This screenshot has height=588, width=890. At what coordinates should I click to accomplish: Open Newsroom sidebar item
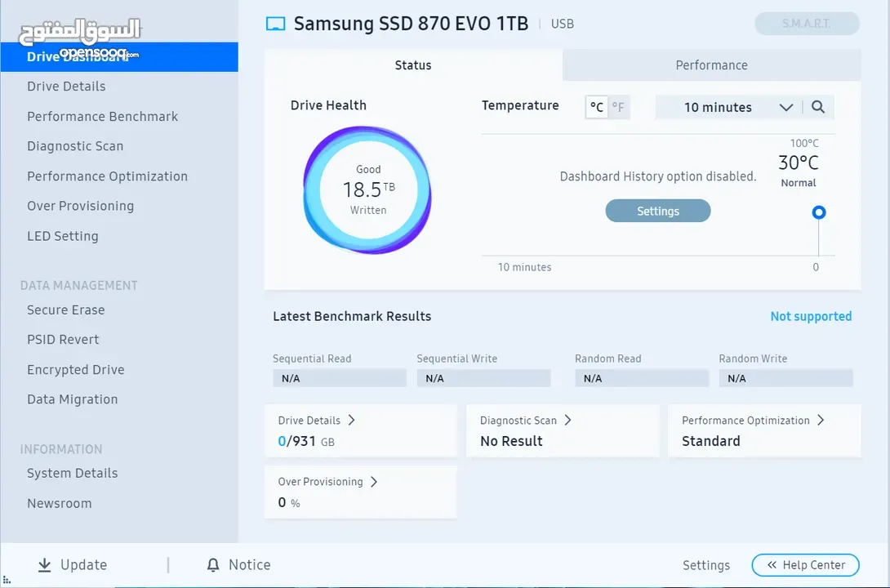point(60,503)
